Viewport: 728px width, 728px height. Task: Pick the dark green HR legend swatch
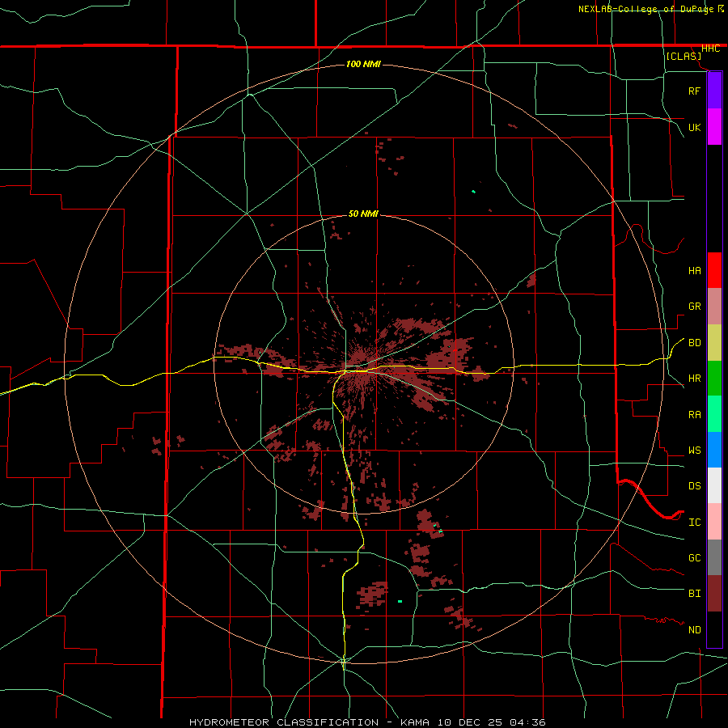coord(714,379)
